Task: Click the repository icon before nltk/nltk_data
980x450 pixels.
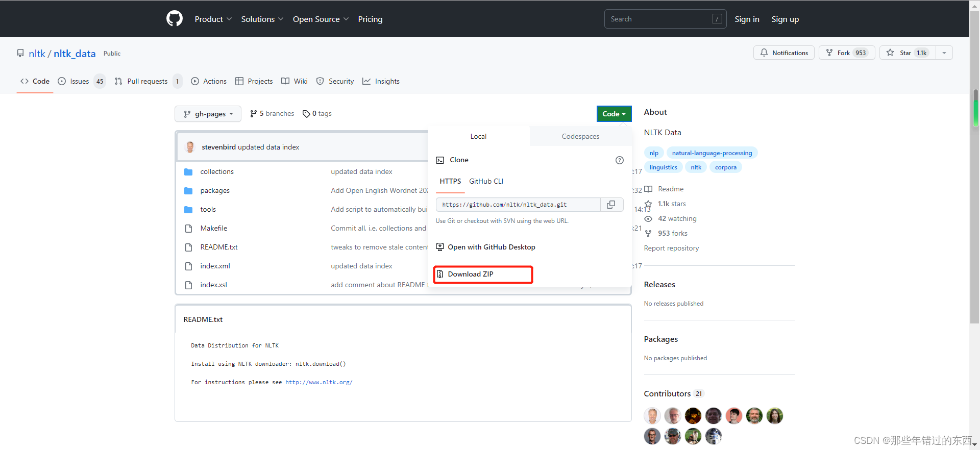Action: point(20,53)
